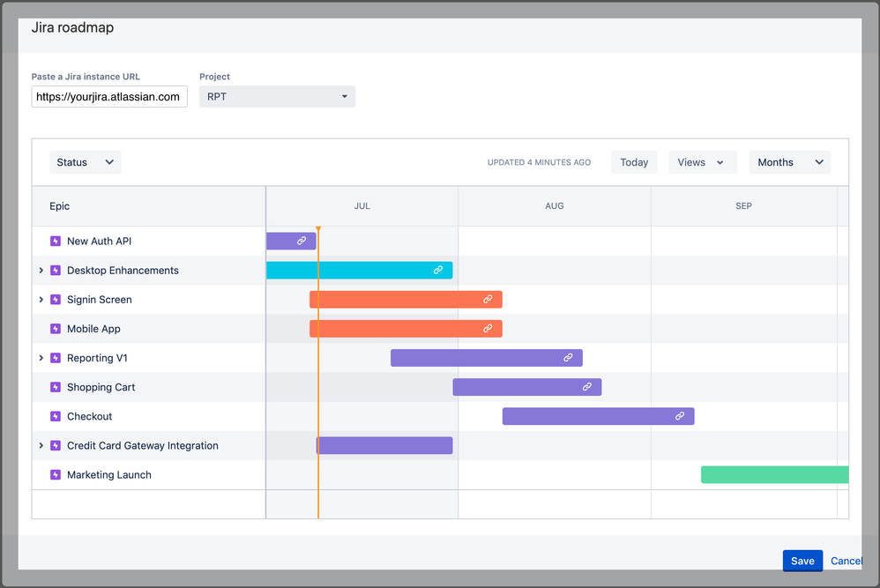Click the link icon on Desktop Enhancements bar

437,270
